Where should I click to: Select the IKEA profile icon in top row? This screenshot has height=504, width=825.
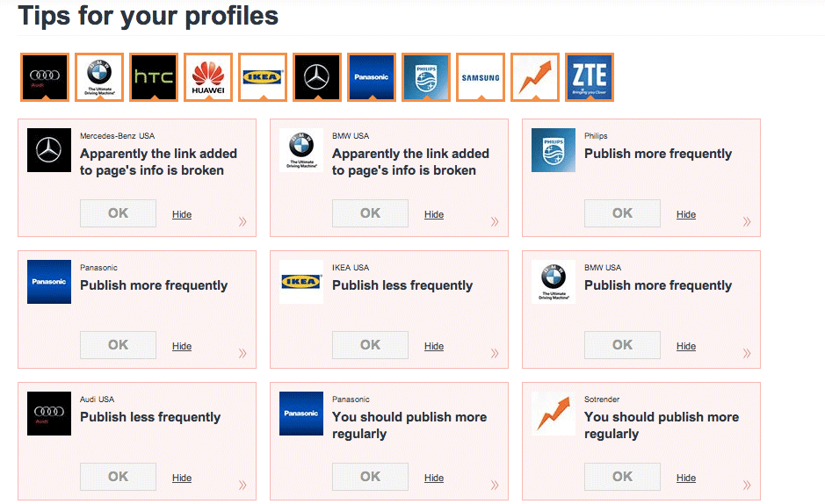pos(262,77)
